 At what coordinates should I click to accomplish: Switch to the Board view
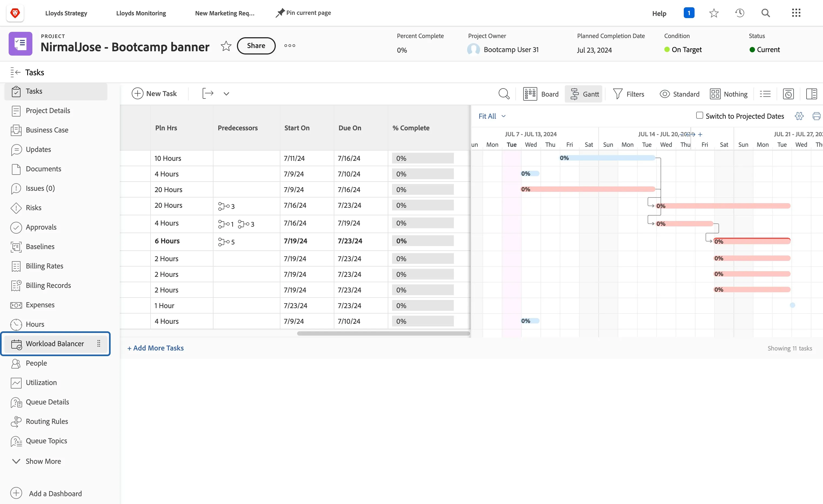(541, 94)
